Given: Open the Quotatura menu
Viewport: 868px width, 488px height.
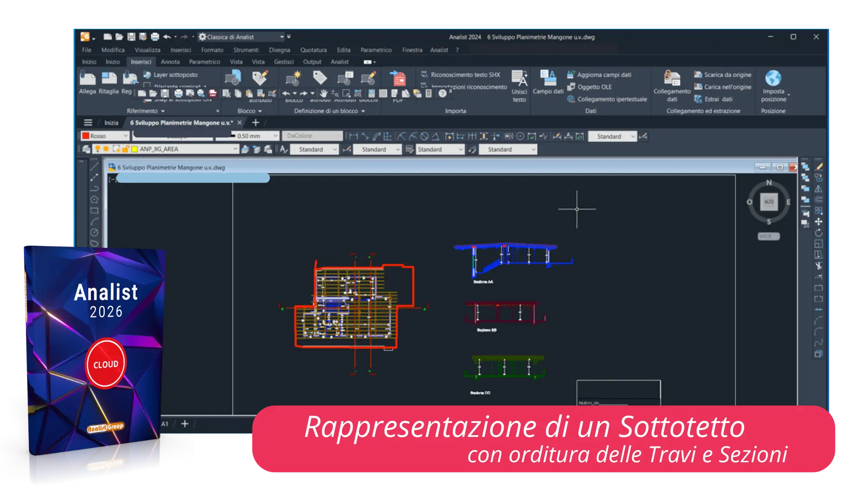Looking at the screenshot, I should tap(313, 50).
